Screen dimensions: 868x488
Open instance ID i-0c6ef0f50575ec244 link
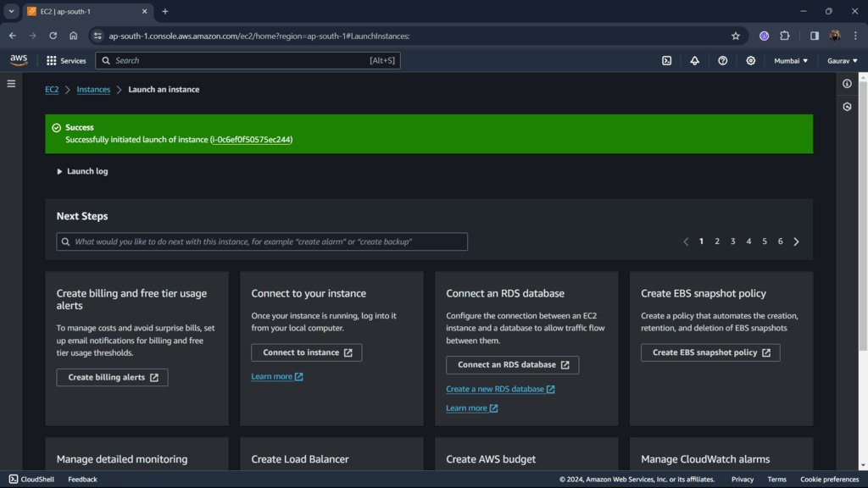251,140
